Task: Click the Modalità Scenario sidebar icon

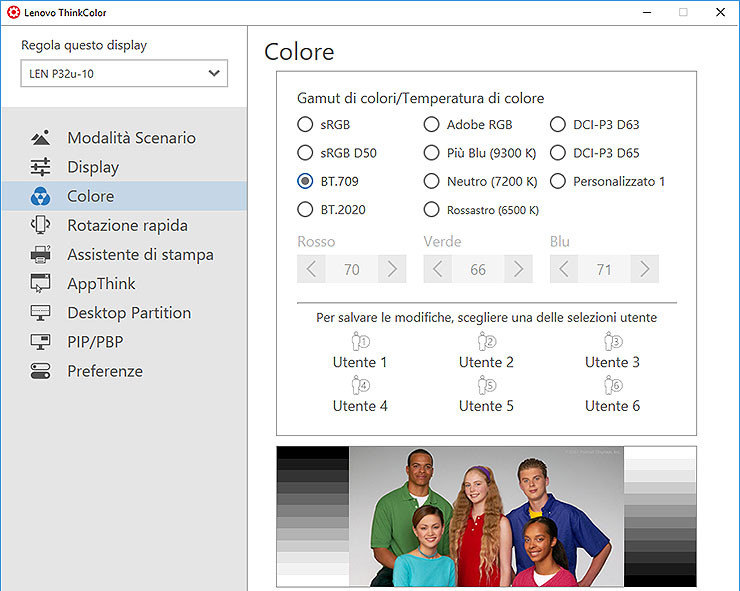Action: click(x=40, y=138)
